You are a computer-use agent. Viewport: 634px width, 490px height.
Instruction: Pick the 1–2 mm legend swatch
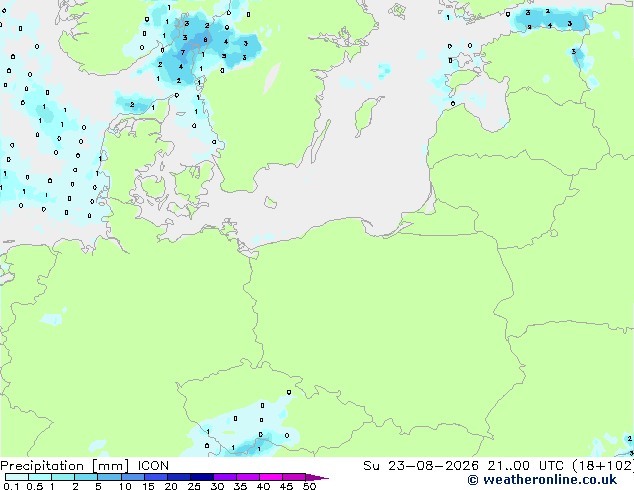[63, 477]
